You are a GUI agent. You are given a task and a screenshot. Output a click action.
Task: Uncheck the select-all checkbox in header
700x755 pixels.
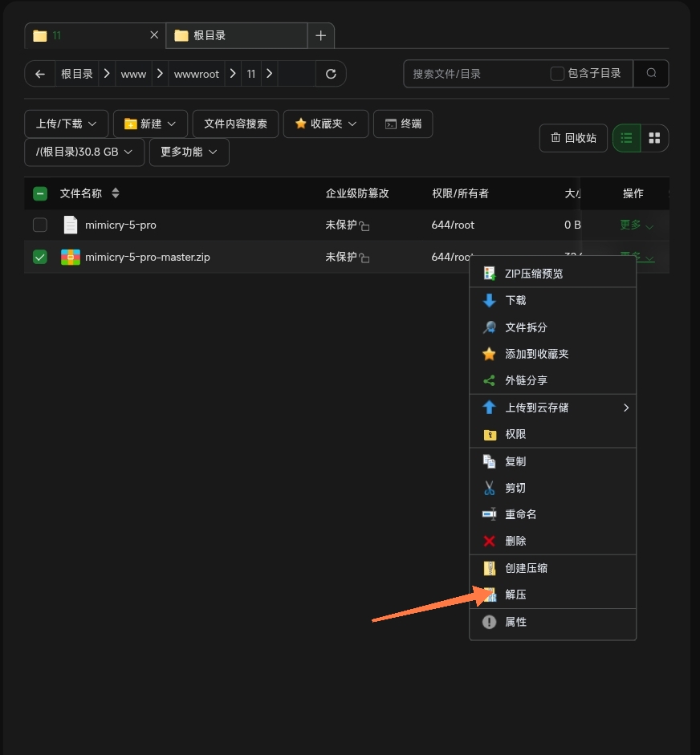point(39,193)
